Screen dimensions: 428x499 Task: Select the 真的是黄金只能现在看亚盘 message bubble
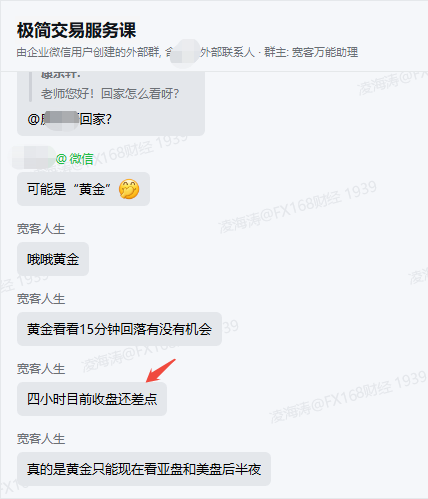(144, 469)
